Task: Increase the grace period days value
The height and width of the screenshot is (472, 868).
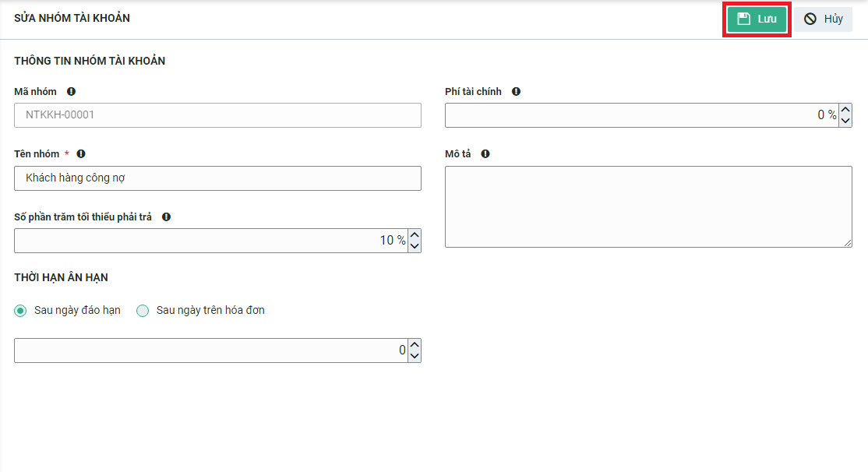Action: coord(415,345)
